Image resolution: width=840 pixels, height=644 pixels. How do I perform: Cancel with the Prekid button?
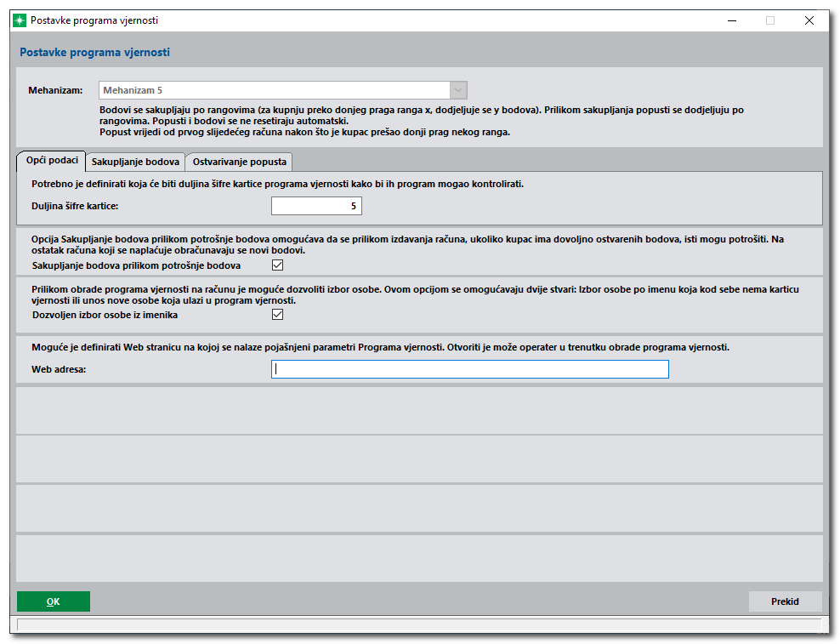785,601
